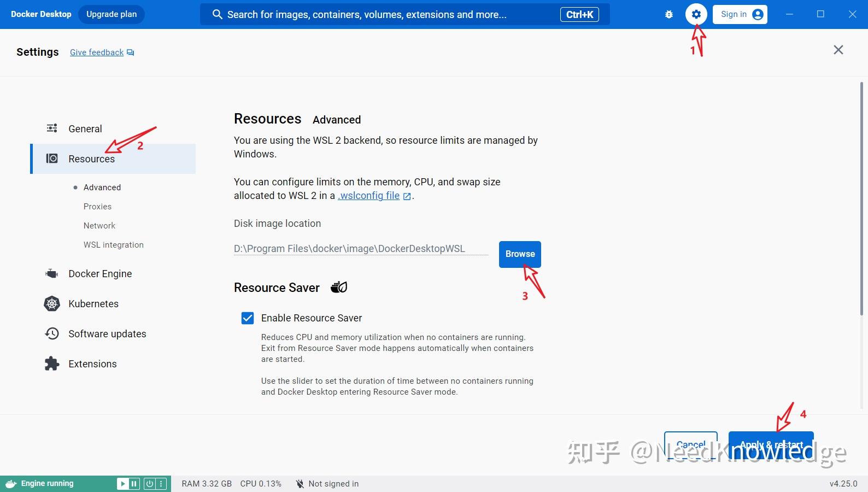Image resolution: width=868 pixels, height=492 pixels.
Task: Click the Ctrl+K shortcut badge
Action: tap(579, 15)
